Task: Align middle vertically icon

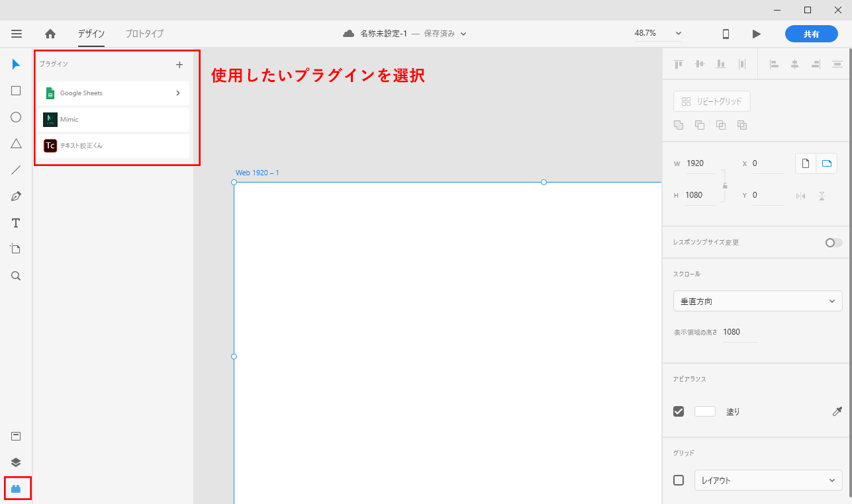Action: [x=700, y=64]
